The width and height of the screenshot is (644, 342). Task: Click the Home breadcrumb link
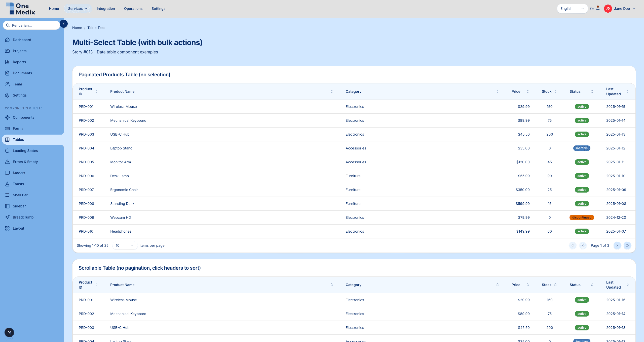[x=77, y=28]
